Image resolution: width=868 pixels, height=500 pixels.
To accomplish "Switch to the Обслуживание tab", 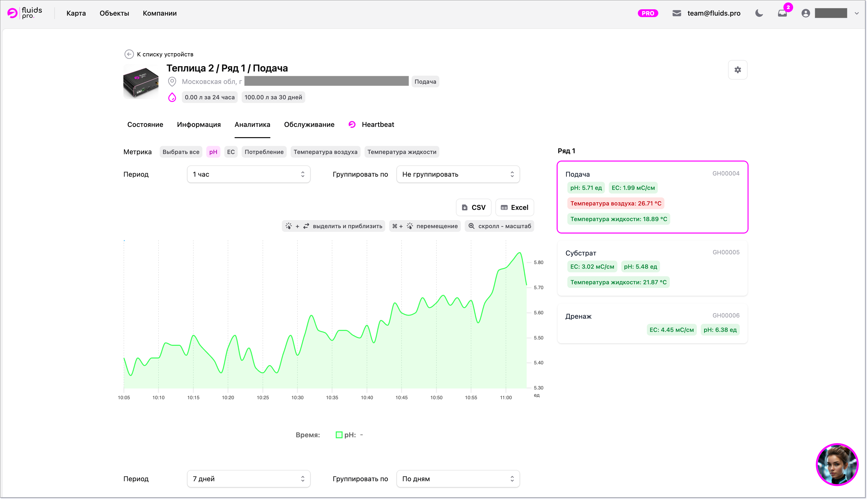I will click(309, 125).
